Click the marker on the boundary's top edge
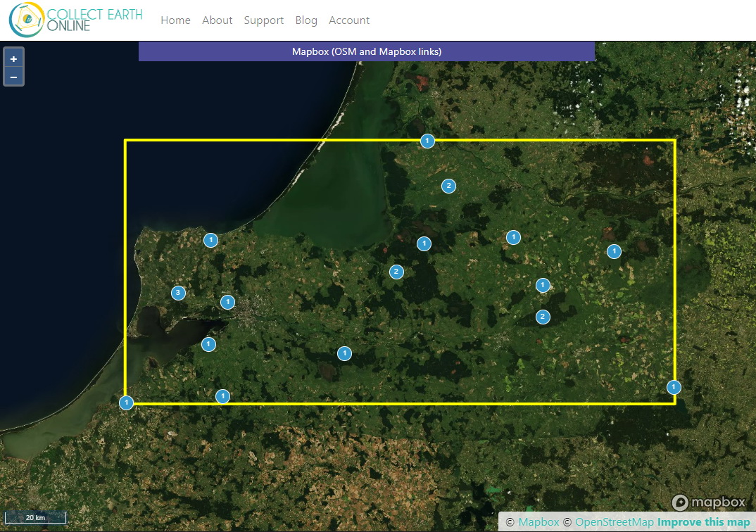 pyautogui.click(x=427, y=141)
